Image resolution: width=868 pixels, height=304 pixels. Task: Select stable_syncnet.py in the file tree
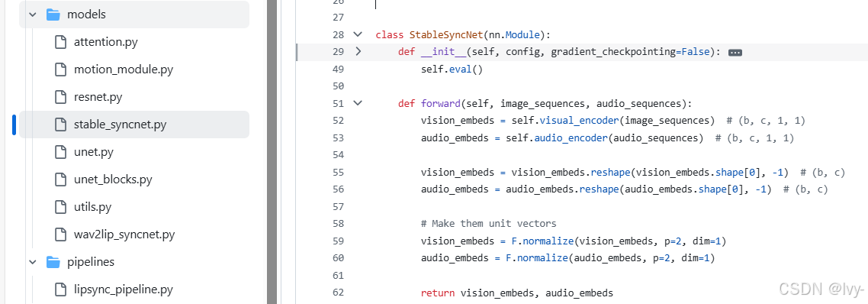pyautogui.click(x=120, y=125)
